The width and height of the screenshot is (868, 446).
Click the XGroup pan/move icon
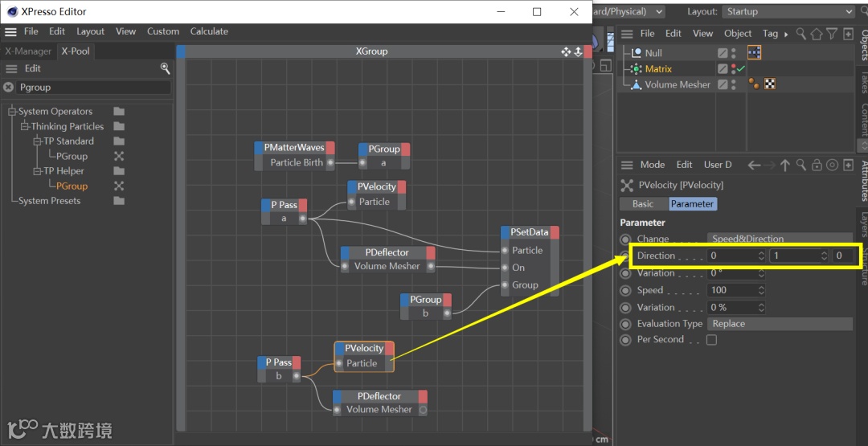565,51
